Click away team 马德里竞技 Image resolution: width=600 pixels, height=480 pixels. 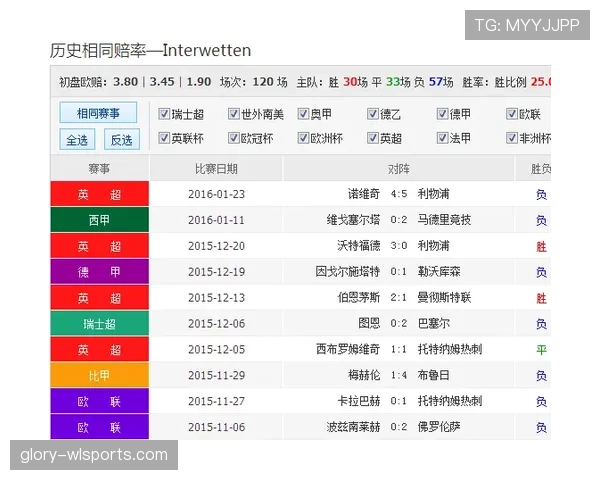click(x=444, y=220)
